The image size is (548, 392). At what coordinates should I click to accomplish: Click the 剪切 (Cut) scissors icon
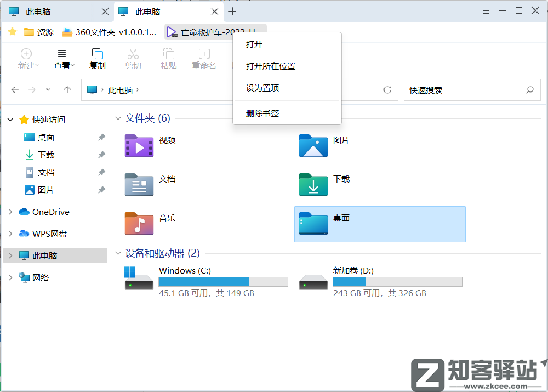pyautogui.click(x=133, y=59)
